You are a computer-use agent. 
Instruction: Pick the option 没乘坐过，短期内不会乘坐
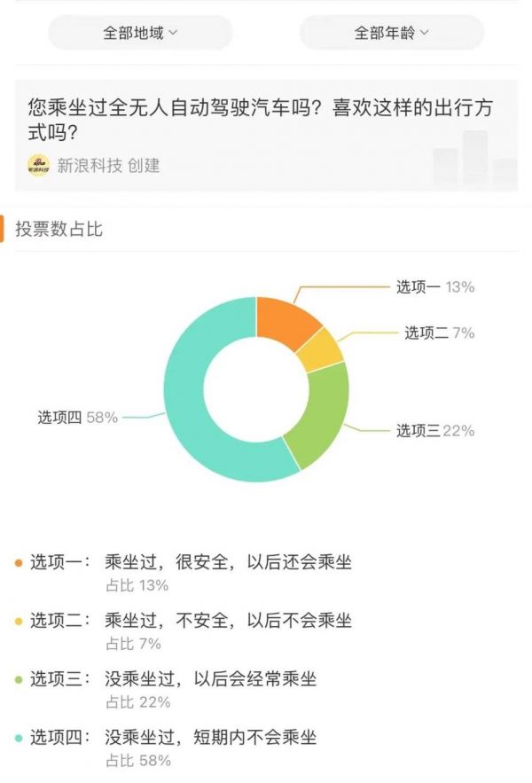[210, 738]
